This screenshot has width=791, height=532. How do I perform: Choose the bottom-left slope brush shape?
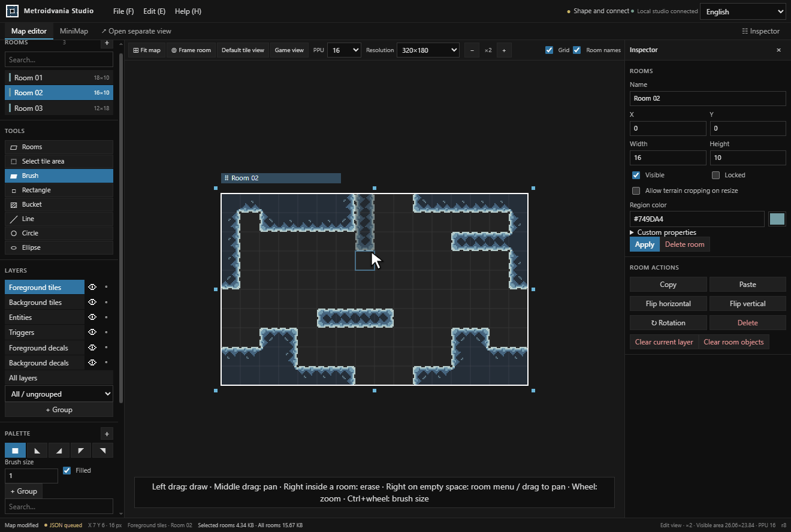tap(37, 451)
